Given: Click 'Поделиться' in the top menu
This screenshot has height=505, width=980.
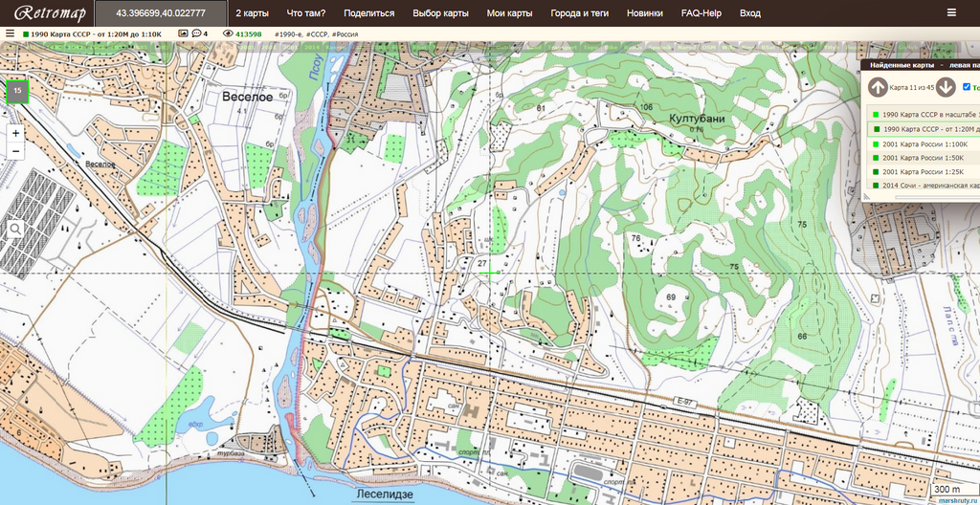Looking at the screenshot, I should (x=368, y=12).
